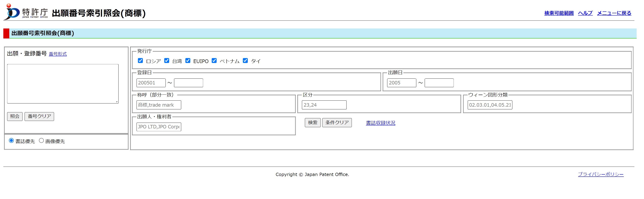Click the 条件クリア button
Screen dimensions: 644x199
[337, 123]
